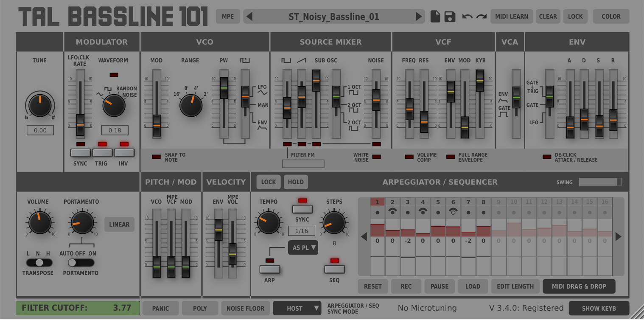Click the SHOW KEYB button

[599, 309]
